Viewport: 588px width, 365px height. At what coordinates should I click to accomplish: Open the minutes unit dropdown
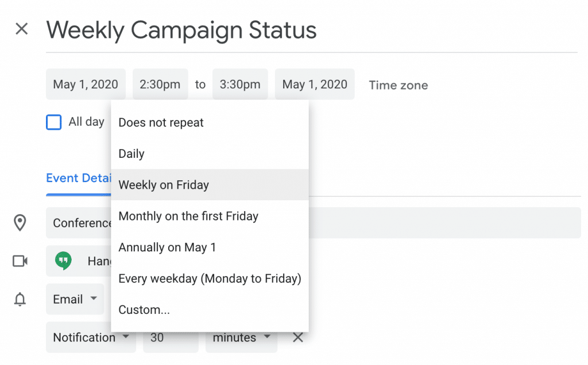(x=242, y=337)
